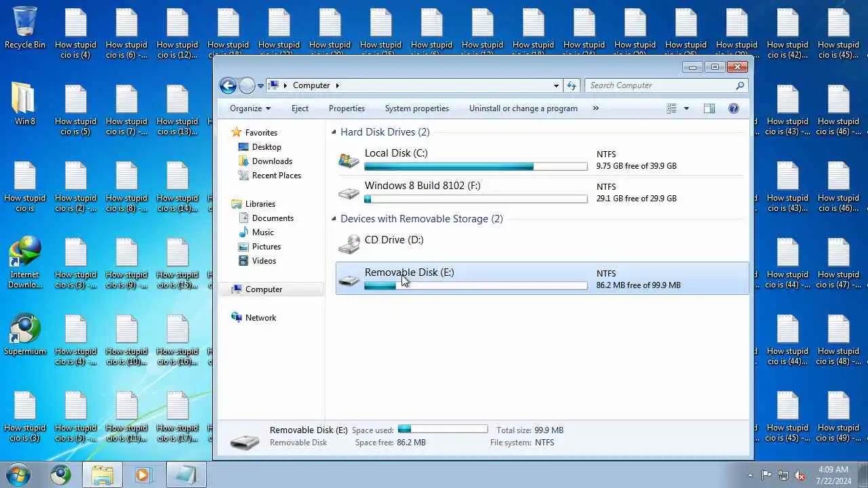Toggle the preview pane button
The width and height of the screenshot is (868, 488).
[x=709, y=108]
